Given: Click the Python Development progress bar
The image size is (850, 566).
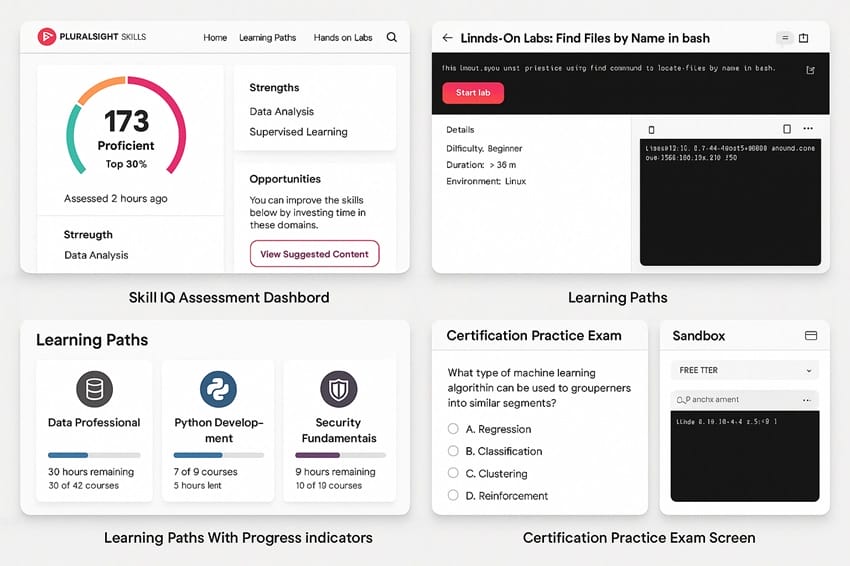Looking at the screenshot, I should pyautogui.click(x=218, y=455).
